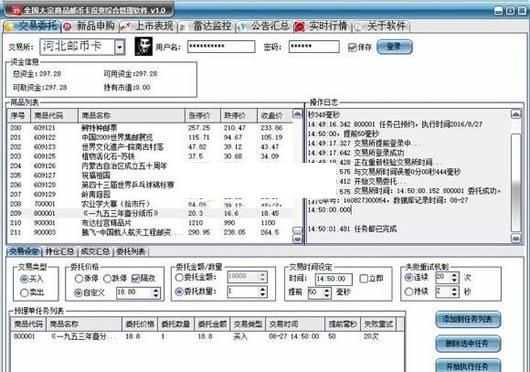Switch to the 持仓汇总 tab
The width and height of the screenshot is (530, 372).
[60, 252]
